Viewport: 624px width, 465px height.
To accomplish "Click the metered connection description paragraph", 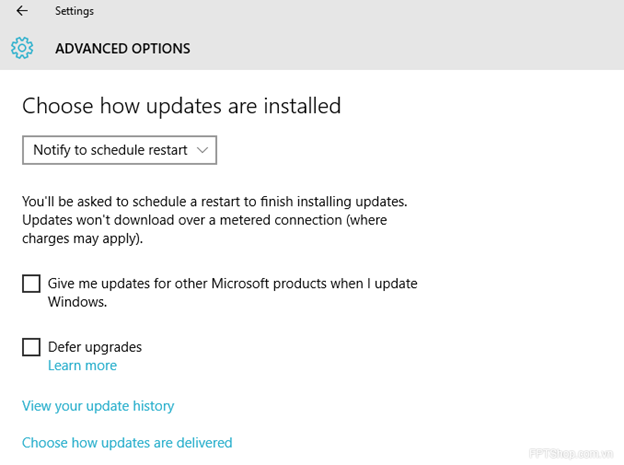I will coord(215,220).
